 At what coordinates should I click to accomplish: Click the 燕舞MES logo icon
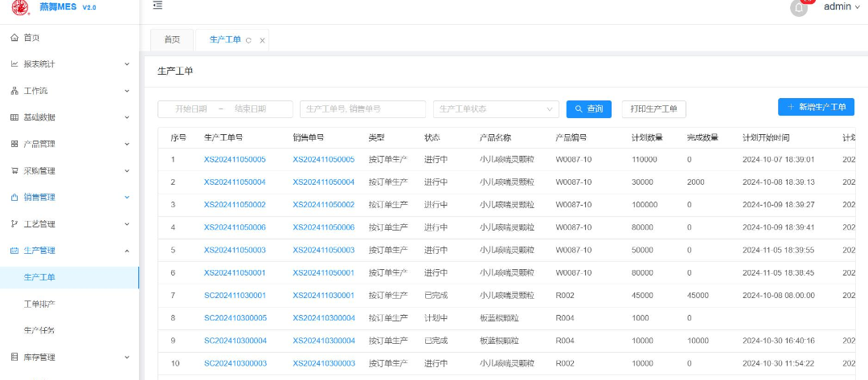pos(19,7)
